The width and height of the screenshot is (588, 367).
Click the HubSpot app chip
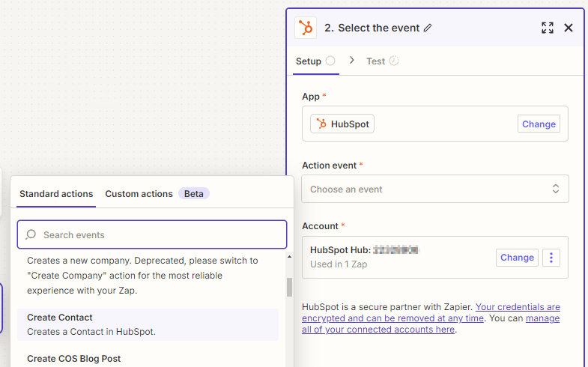tap(342, 124)
